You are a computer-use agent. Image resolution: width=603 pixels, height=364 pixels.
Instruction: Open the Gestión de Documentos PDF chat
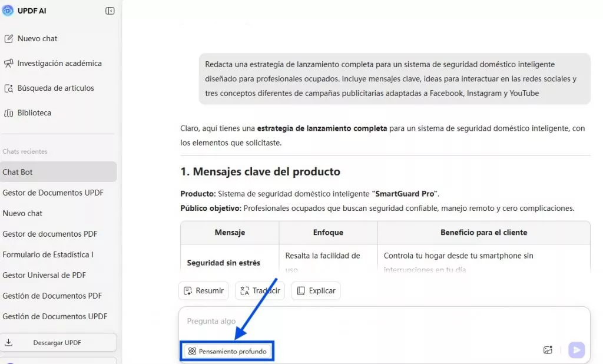tap(52, 296)
